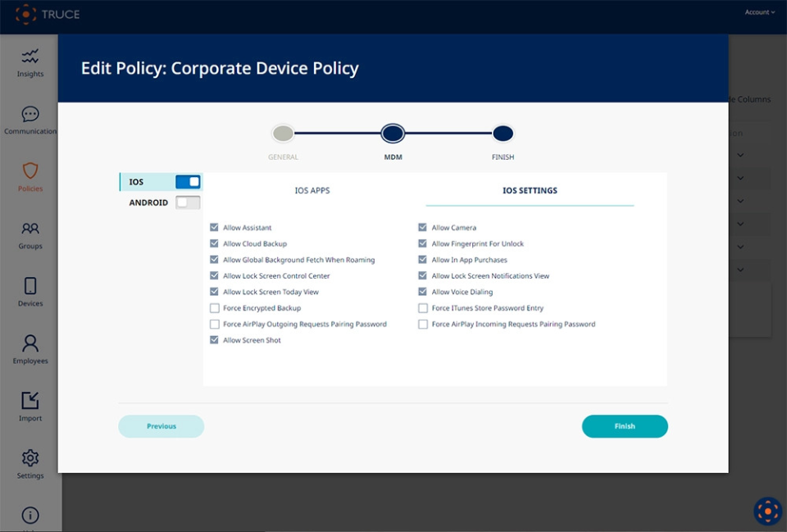Click the TRUCE help widget icon
The height and width of the screenshot is (532, 787).
767,511
